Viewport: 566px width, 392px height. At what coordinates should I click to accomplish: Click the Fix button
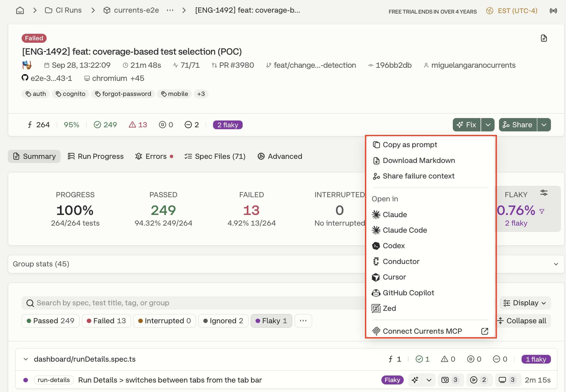pos(466,125)
